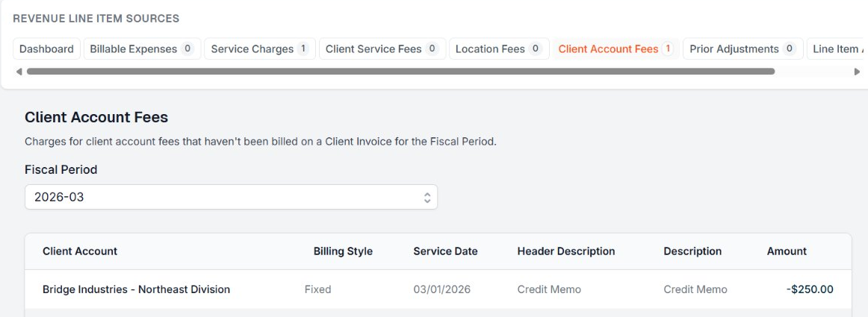The width and height of the screenshot is (868, 317).
Task: Open Bridge Industries - Northeast Division row
Action: (136, 289)
